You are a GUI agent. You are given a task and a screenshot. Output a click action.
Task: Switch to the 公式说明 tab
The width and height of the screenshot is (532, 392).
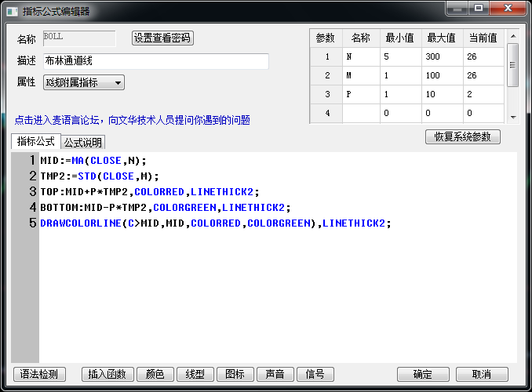point(83,143)
